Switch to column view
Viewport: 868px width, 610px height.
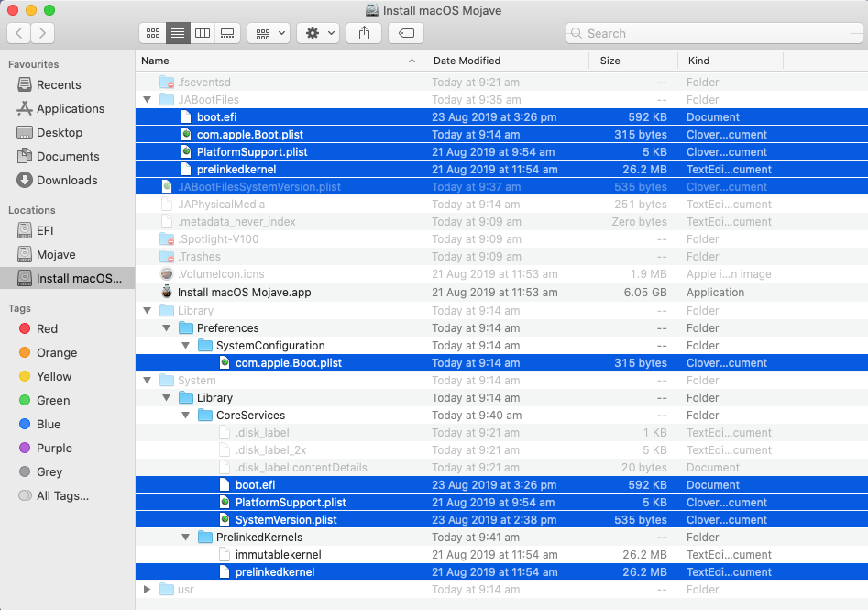click(203, 33)
